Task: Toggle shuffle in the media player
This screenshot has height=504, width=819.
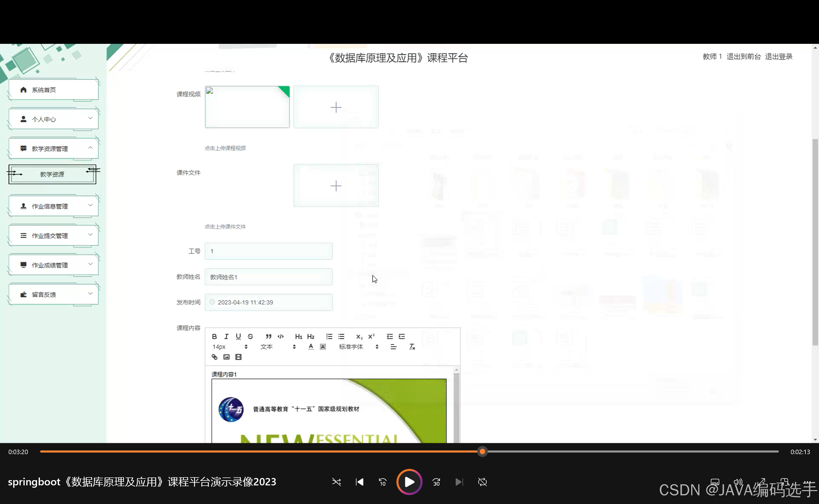Action: (x=336, y=482)
